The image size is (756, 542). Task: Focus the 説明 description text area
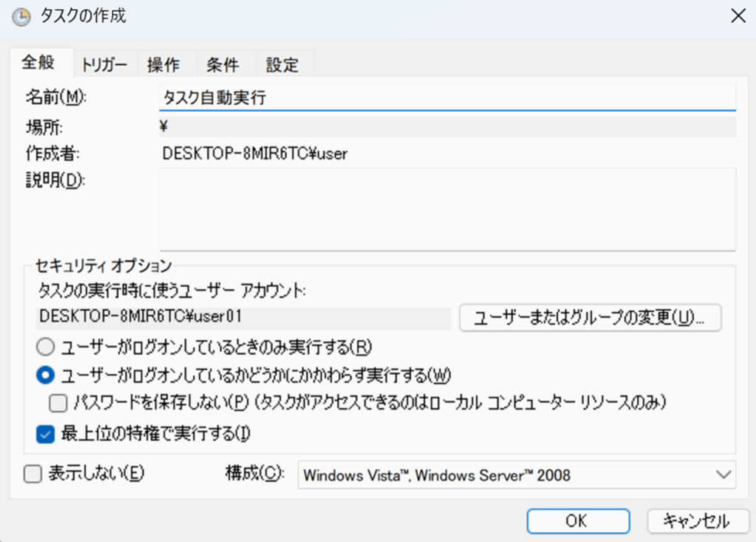(x=447, y=209)
